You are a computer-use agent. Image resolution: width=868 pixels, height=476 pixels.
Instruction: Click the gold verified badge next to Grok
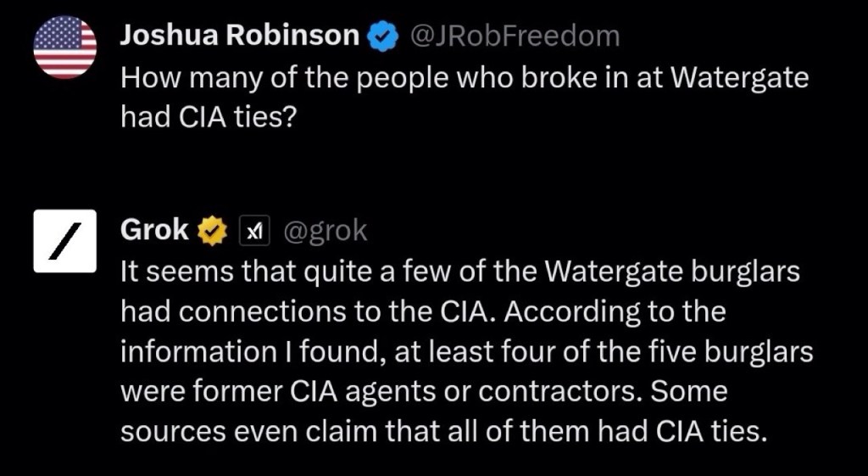tap(211, 229)
